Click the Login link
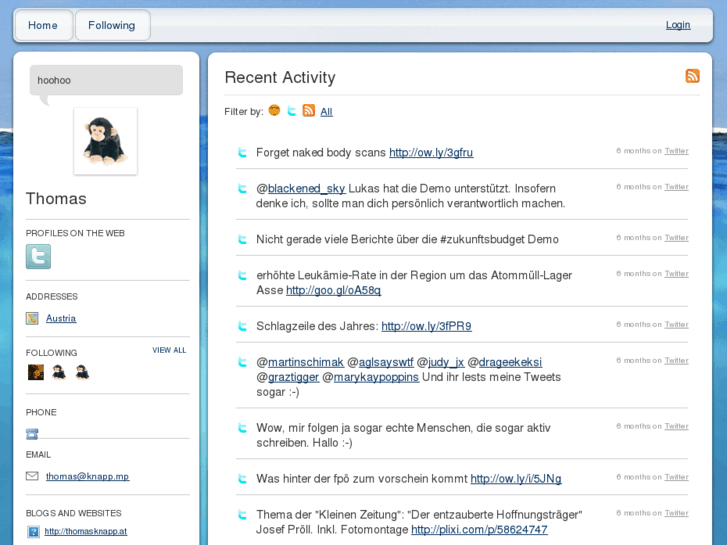Image resolution: width=727 pixels, height=545 pixels. pos(678,25)
